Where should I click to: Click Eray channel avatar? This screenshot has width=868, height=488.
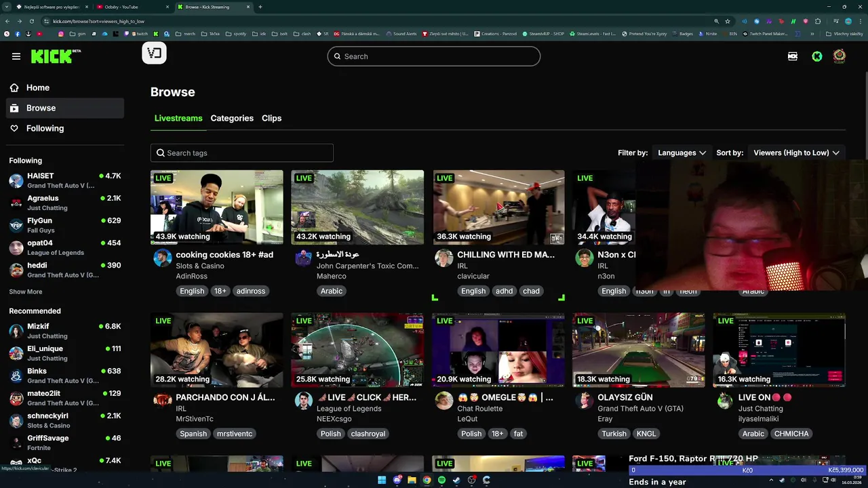pos(585,400)
